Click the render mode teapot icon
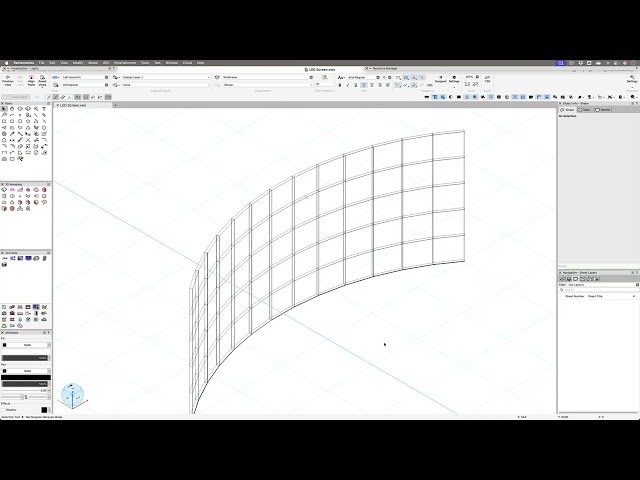640x480 pixels. click(217, 77)
